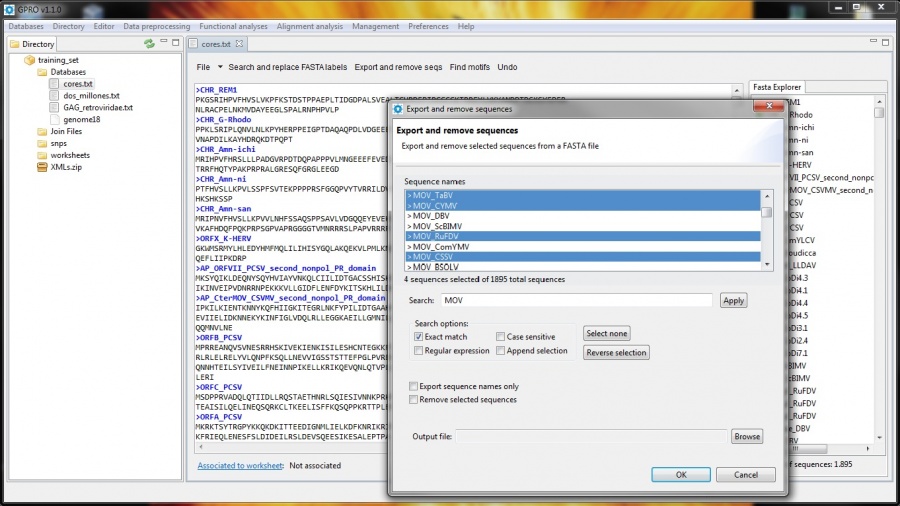Open the Functional analyses menu
This screenshot has width=900, height=506.
point(233,26)
